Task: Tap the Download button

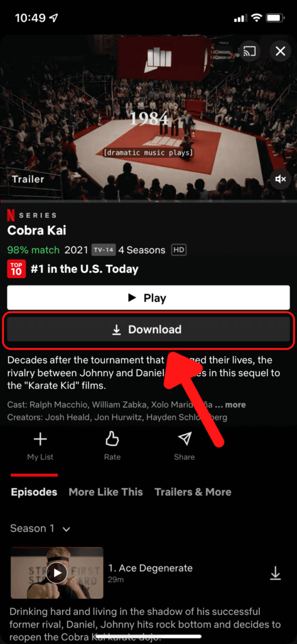Action: (148, 330)
